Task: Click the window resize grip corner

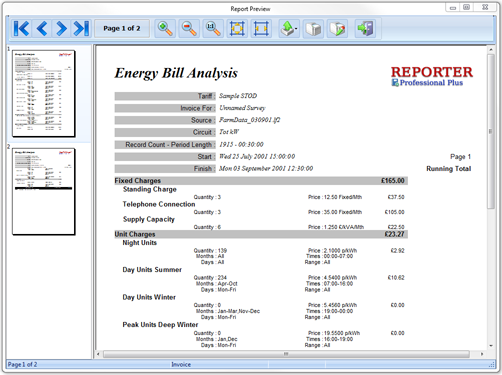Action: point(492,365)
